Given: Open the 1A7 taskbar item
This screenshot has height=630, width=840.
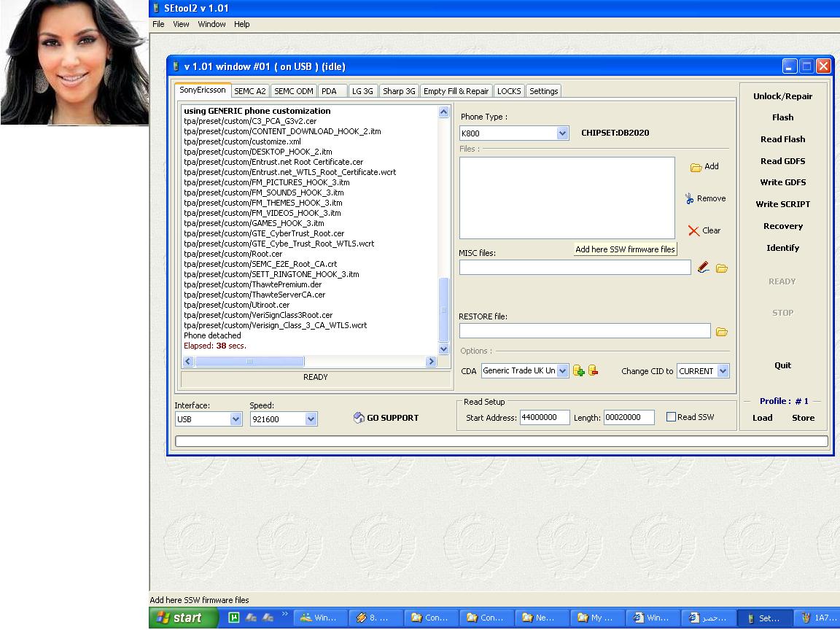Looking at the screenshot, I should pos(817,618).
